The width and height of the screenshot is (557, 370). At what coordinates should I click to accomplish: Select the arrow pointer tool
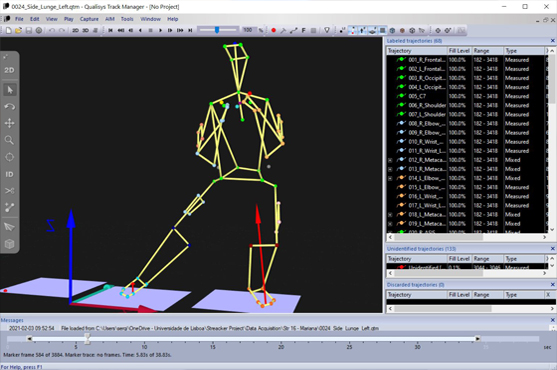click(10, 90)
